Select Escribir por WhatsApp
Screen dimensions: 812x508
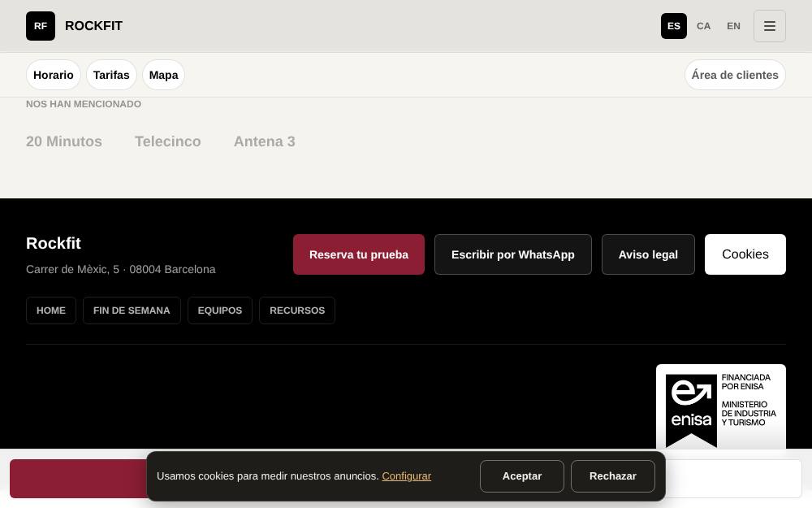tap(512, 254)
